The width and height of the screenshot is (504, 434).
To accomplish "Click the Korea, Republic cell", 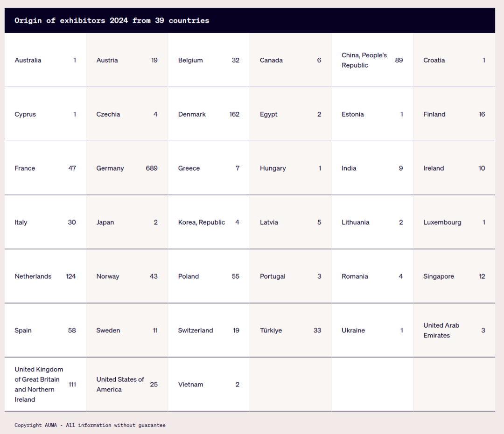I will point(208,222).
